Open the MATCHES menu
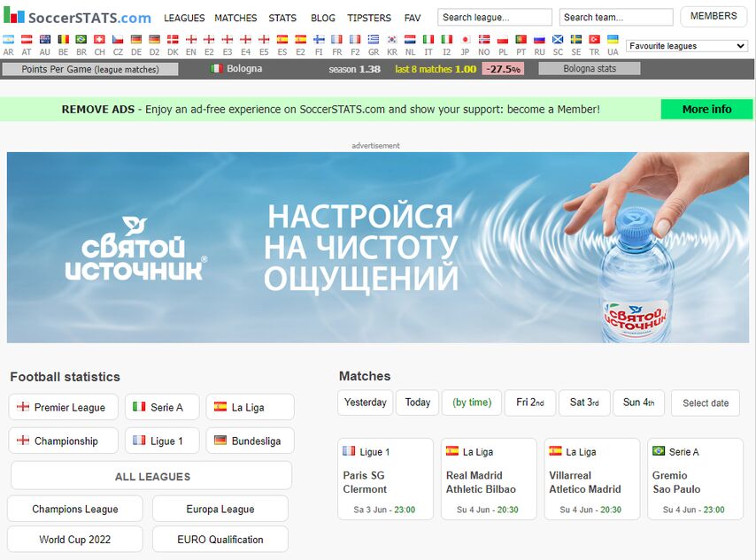This screenshot has width=756, height=560. (235, 18)
